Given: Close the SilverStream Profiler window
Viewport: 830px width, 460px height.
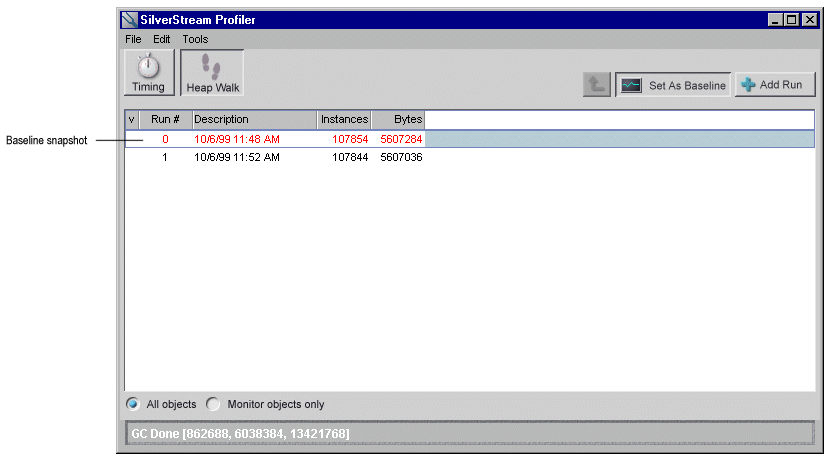Looking at the screenshot, I should click(810, 20).
